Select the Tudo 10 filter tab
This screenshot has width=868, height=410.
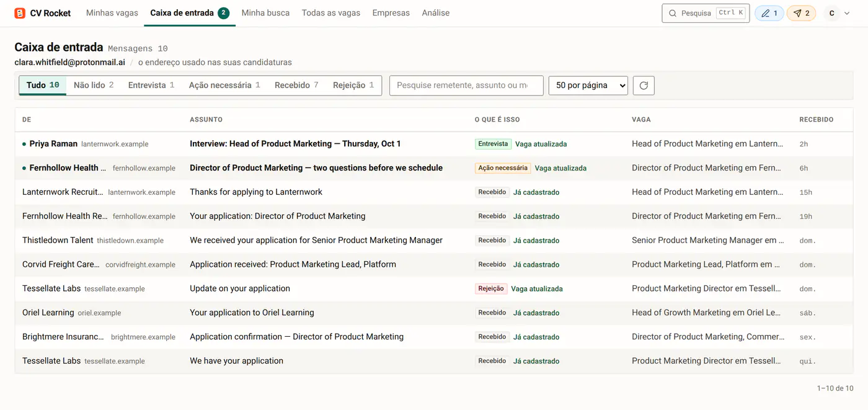[43, 85]
